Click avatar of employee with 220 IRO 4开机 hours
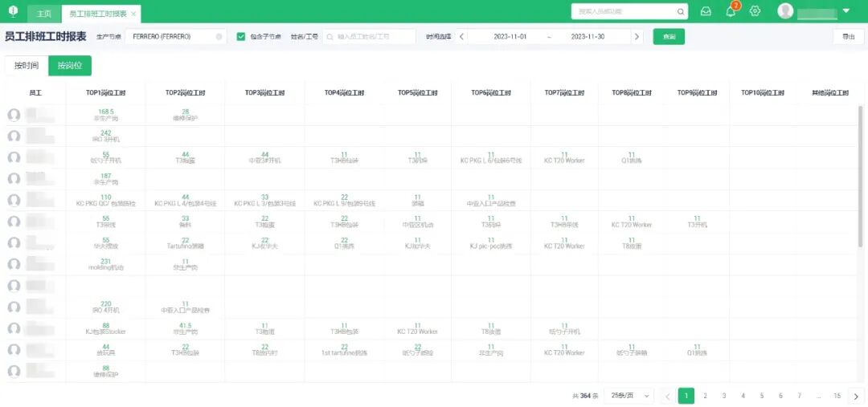The height and width of the screenshot is (407, 868). (14, 307)
